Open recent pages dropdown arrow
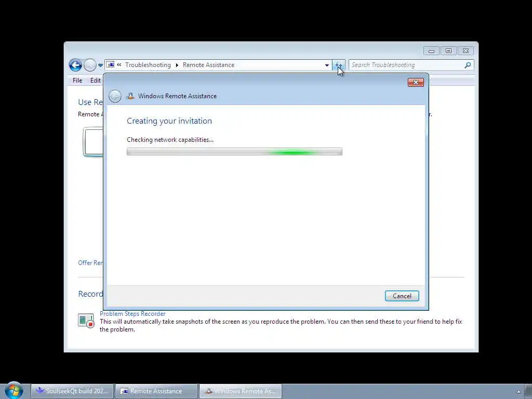 click(100, 65)
